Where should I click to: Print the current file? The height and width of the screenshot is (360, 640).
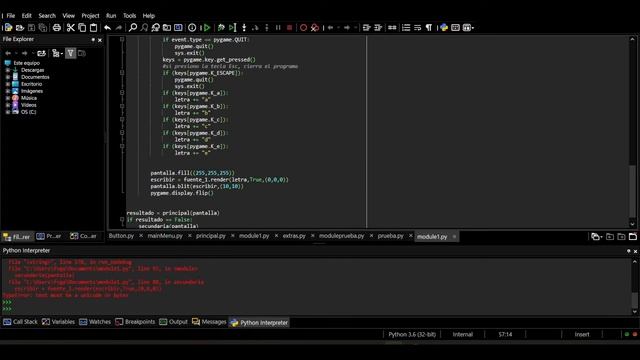click(x=57, y=28)
